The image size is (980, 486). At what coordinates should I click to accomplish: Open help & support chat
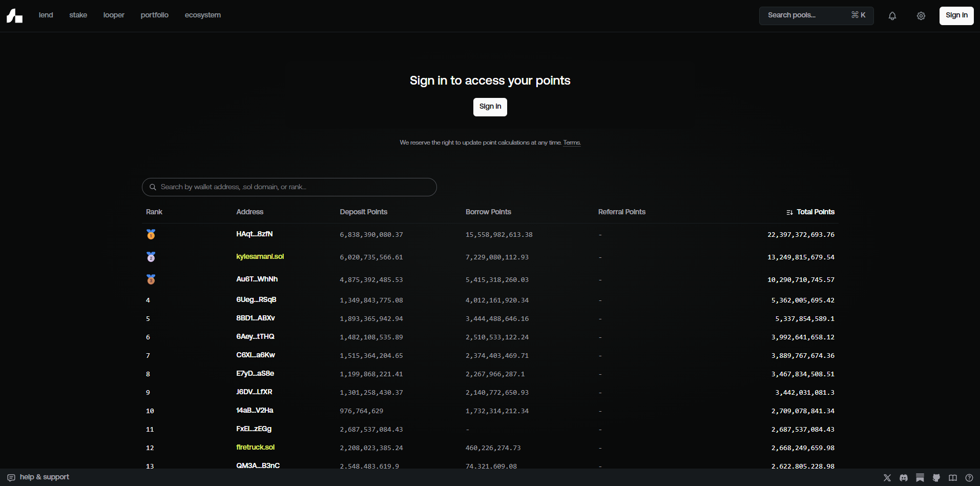pos(38,477)
